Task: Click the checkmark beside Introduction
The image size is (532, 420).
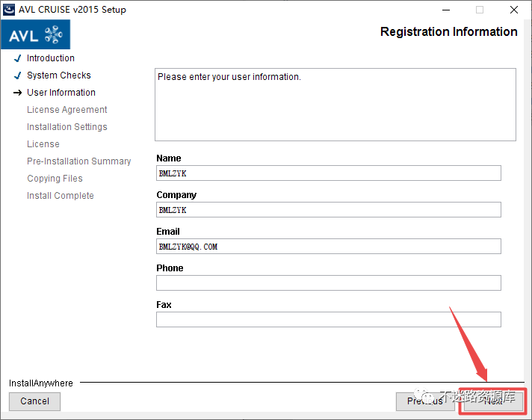Action: pos(18,58)
